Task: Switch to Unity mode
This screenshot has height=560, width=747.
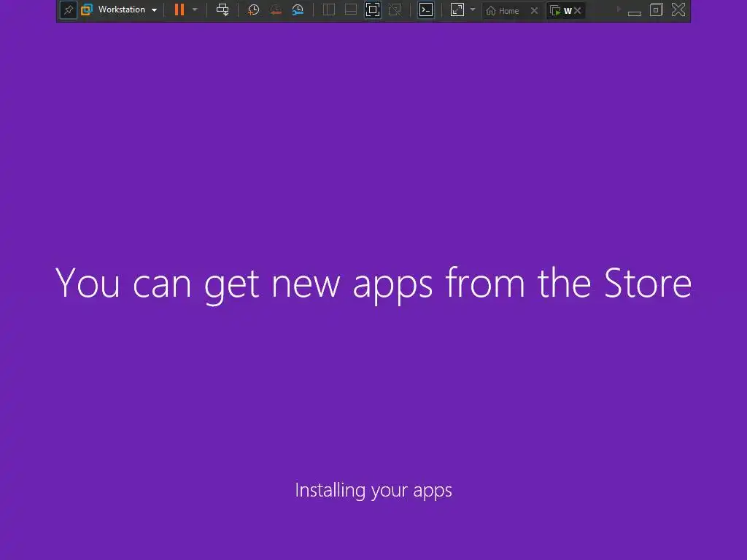Action: coord(395,9)
